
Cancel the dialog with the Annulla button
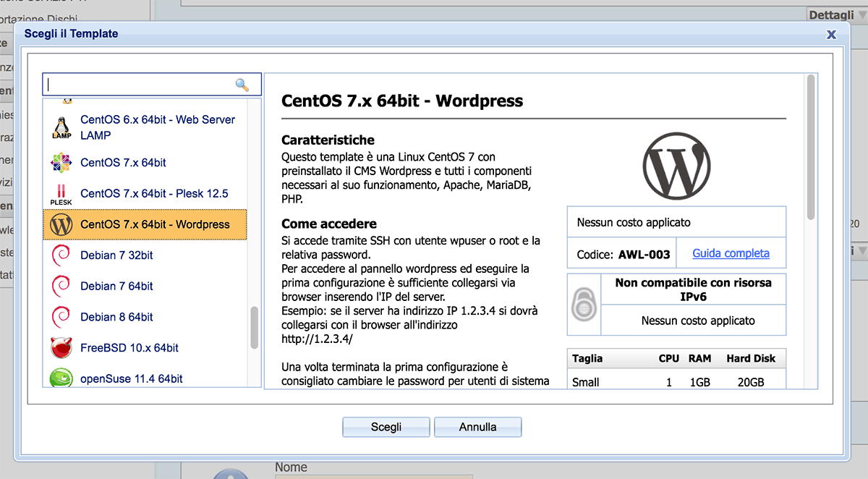(478, 427)
